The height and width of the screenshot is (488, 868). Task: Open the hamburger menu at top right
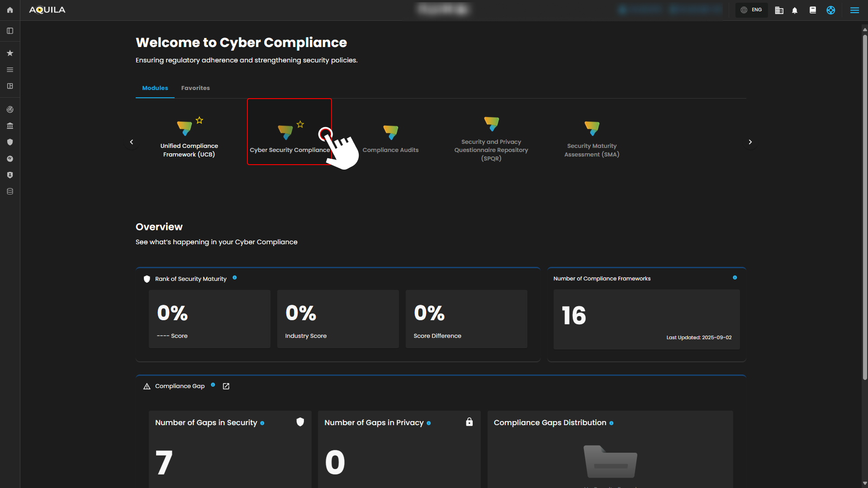854,10
